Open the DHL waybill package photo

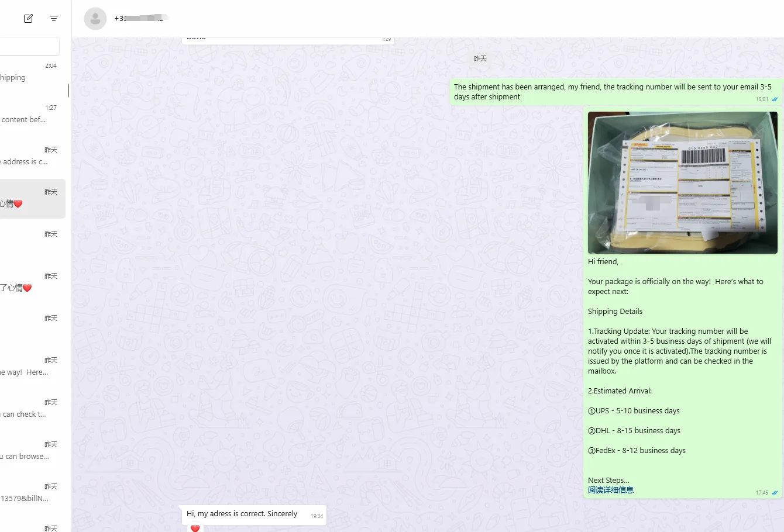(682, 182)
